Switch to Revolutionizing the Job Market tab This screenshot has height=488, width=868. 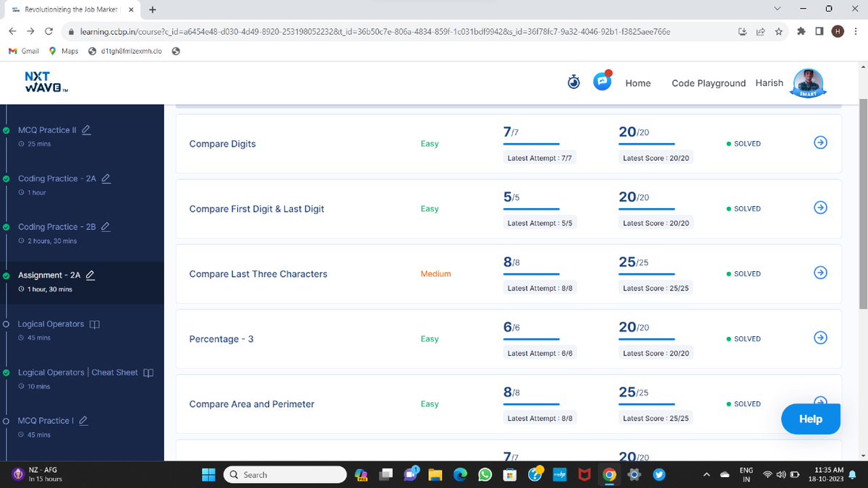coord(71,9)
